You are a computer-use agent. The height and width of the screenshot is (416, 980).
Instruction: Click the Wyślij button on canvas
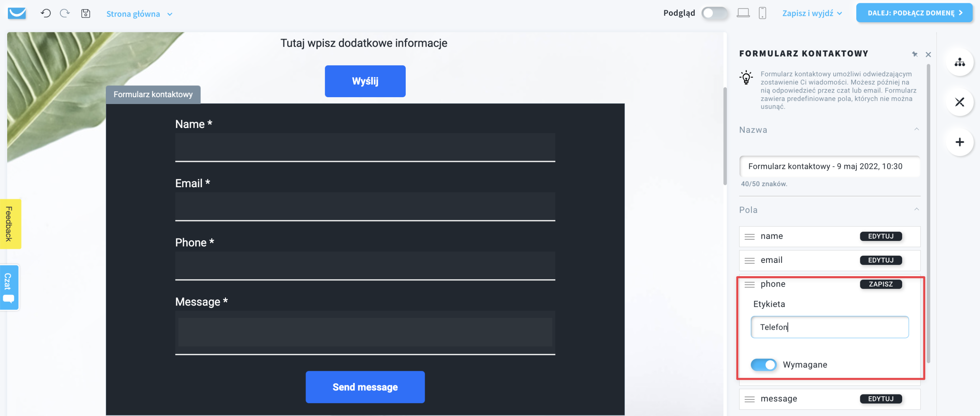pos(365,81)
